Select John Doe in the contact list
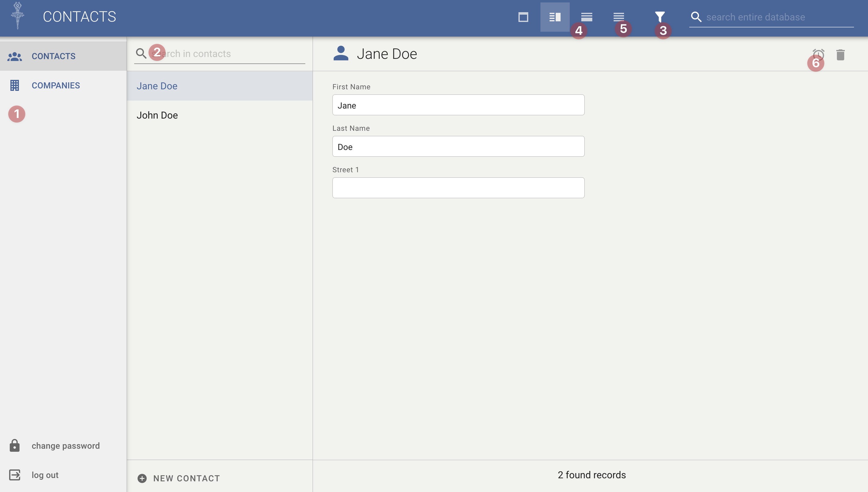The width and height of the screenshot is (868, 492). pos(157,115)
